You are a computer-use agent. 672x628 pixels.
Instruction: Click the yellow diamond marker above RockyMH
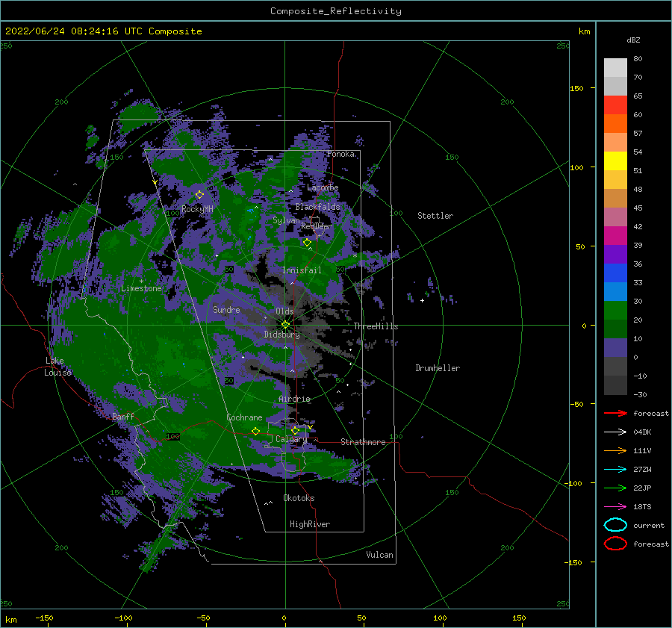(x=199, y=195)
